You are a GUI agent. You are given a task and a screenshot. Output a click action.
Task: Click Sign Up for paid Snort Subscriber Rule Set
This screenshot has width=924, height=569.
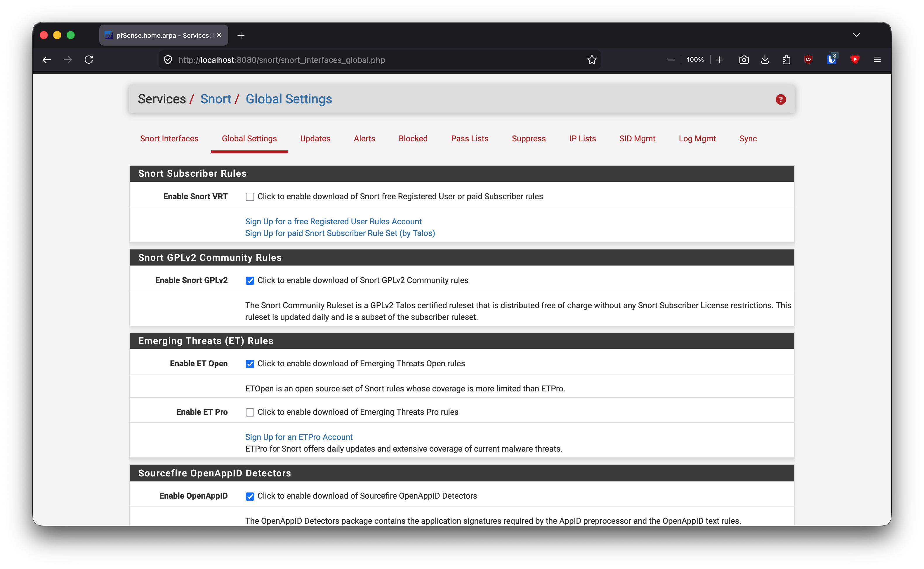[x=340, y=233]
